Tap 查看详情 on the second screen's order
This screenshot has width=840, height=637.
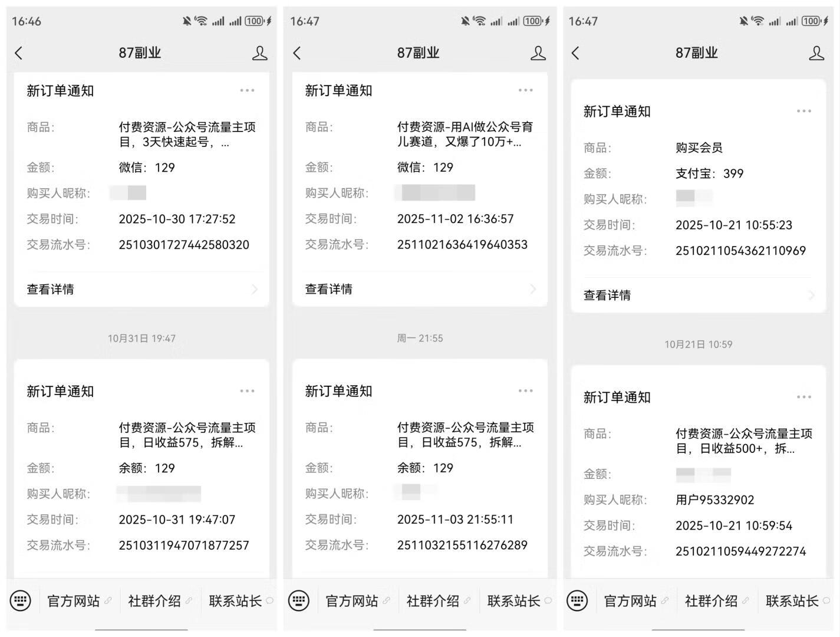tap(328, 289)
